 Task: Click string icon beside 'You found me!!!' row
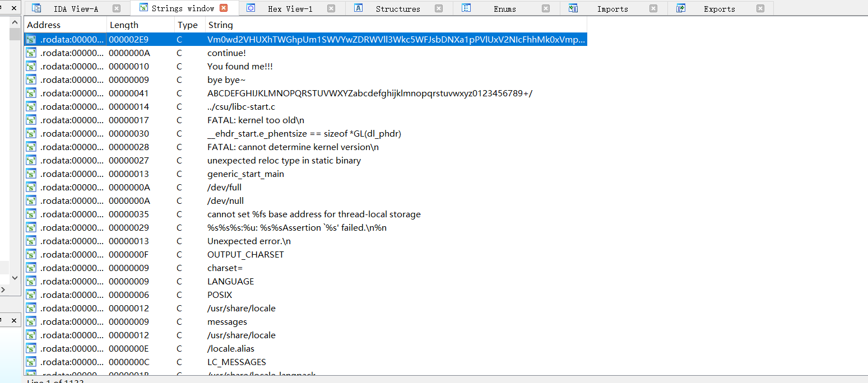(31, 67)
